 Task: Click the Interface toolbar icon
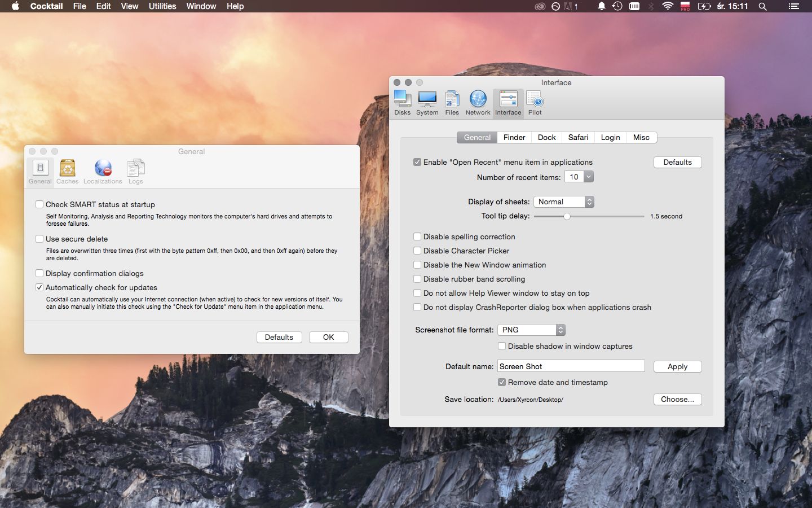click(x=508, y=103)
